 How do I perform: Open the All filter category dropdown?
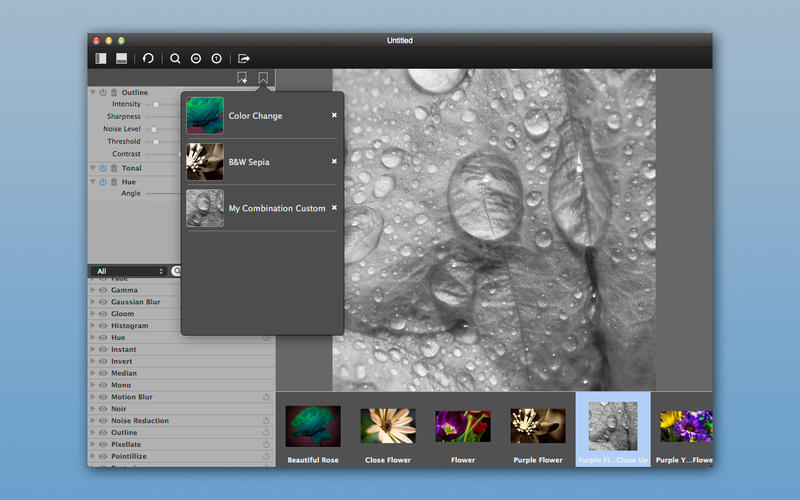128,271
